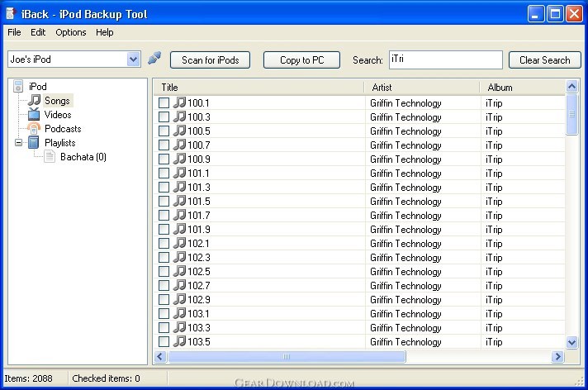588x390 pixels.
Task: Select the Bachata (0) playlist
Action: (x=83, y=156)
